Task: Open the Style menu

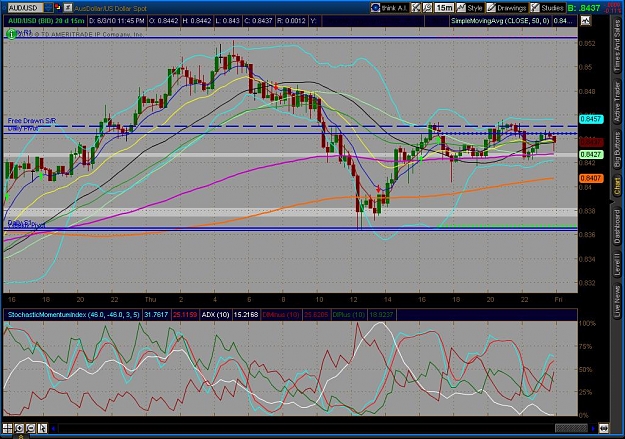Action: coord(470,8)
